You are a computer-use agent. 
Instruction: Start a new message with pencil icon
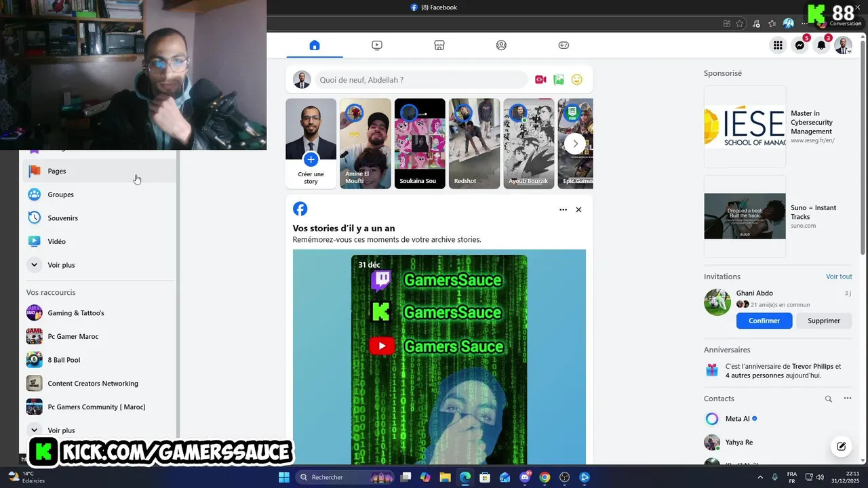point(842,446)
